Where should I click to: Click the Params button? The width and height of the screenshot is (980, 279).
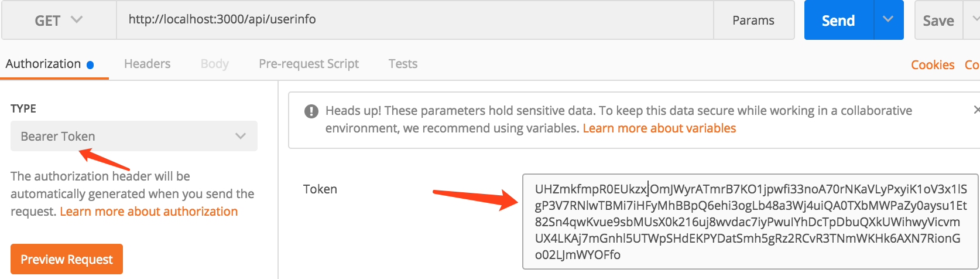(x=753, y=21)
